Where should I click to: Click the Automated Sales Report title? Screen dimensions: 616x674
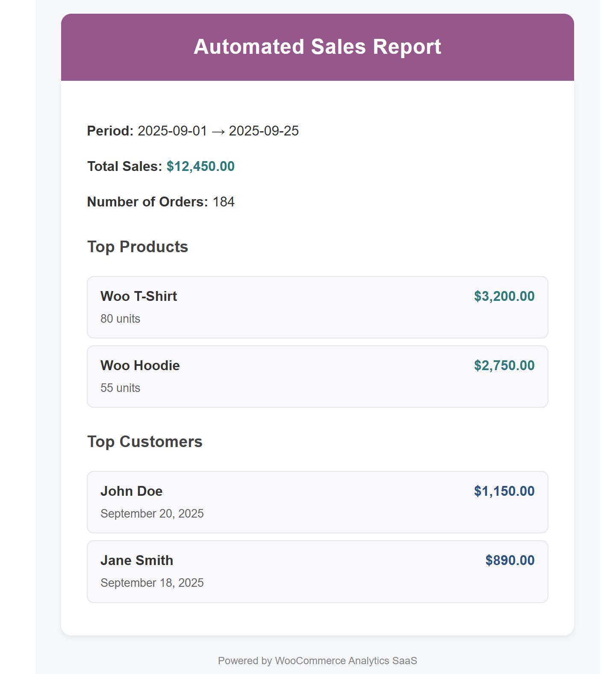coord(317,47)
